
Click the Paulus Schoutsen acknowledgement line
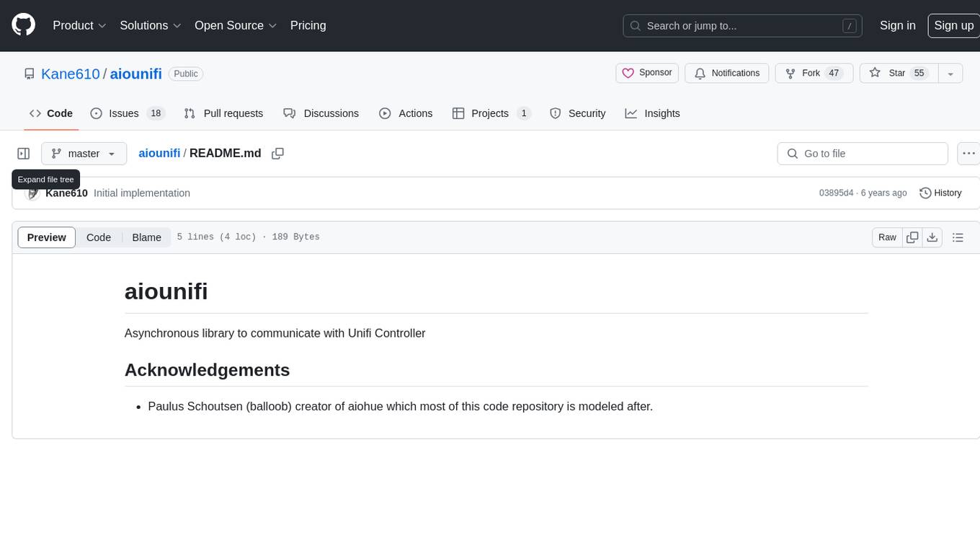coord(400,406)
